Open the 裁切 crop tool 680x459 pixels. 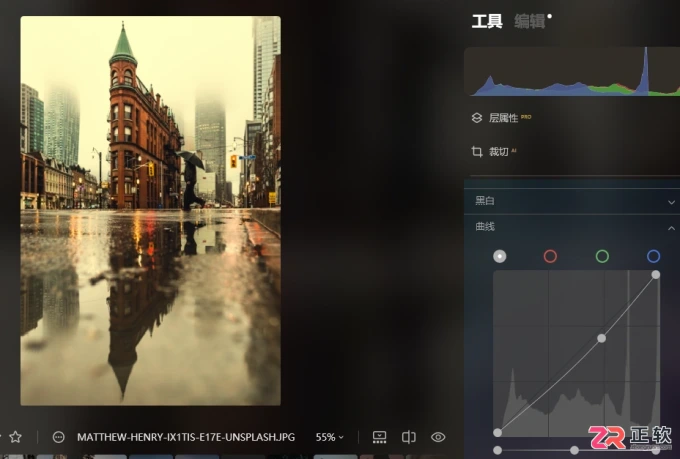click(x=498, y=151)
